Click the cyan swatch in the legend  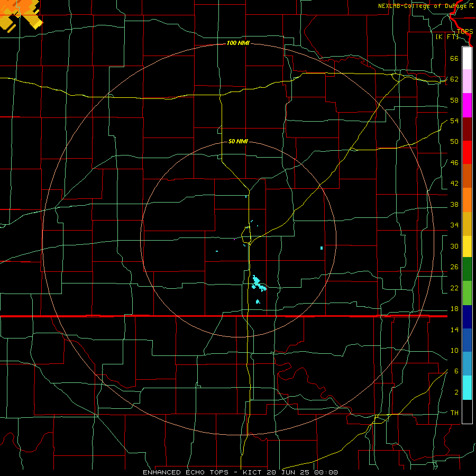[467, 388]
